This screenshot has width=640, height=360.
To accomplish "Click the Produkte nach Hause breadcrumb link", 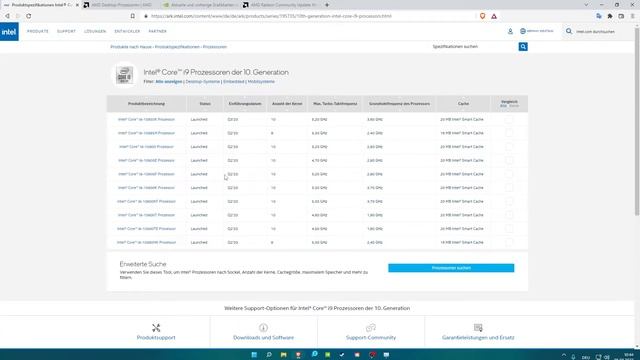I will [x=131, y=47].
